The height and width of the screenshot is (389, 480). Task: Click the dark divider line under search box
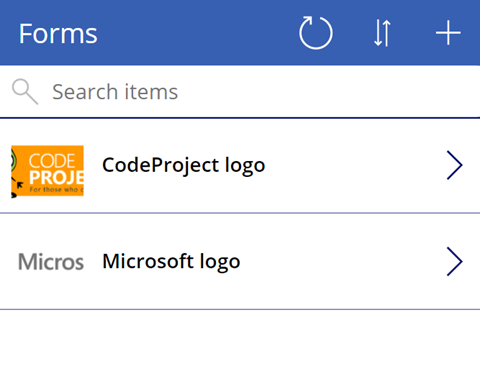click(240, 118)
